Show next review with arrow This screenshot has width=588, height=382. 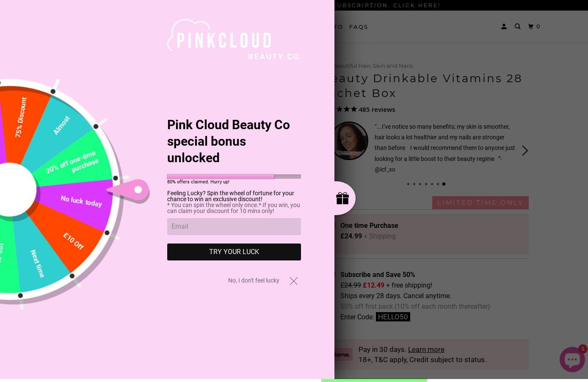[525, 151]
